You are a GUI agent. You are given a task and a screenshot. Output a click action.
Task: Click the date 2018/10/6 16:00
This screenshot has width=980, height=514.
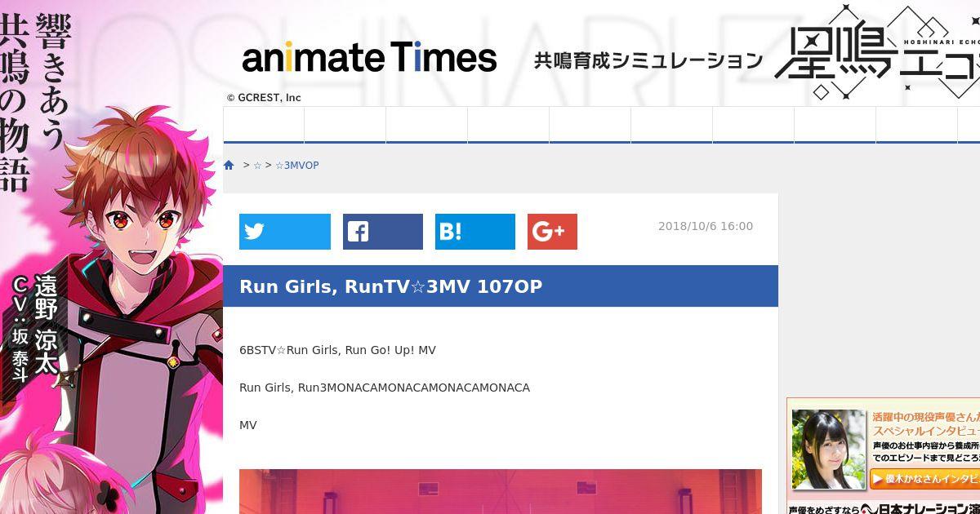click(706, 226)
